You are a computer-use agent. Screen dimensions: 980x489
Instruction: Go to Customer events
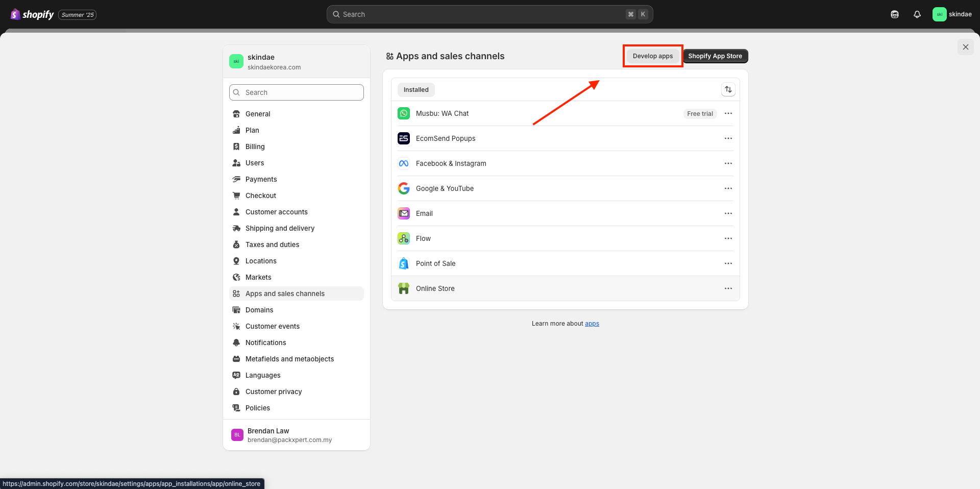[x=297, y=326]
